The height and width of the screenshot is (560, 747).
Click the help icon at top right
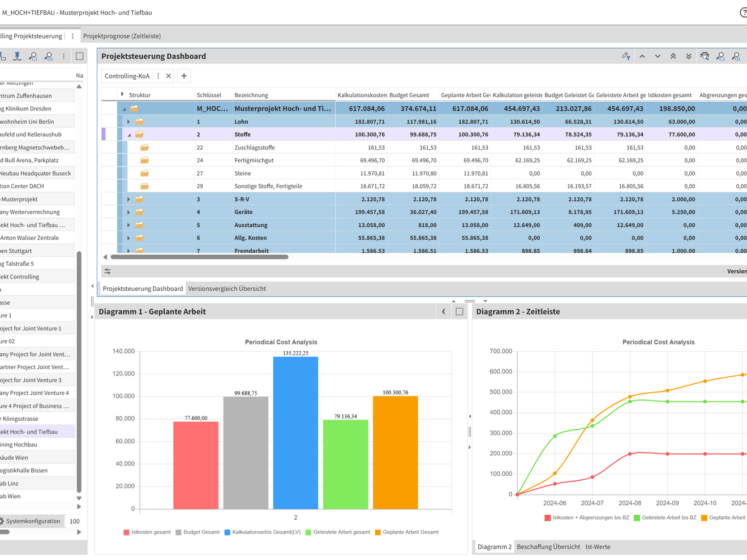(744, 12)
